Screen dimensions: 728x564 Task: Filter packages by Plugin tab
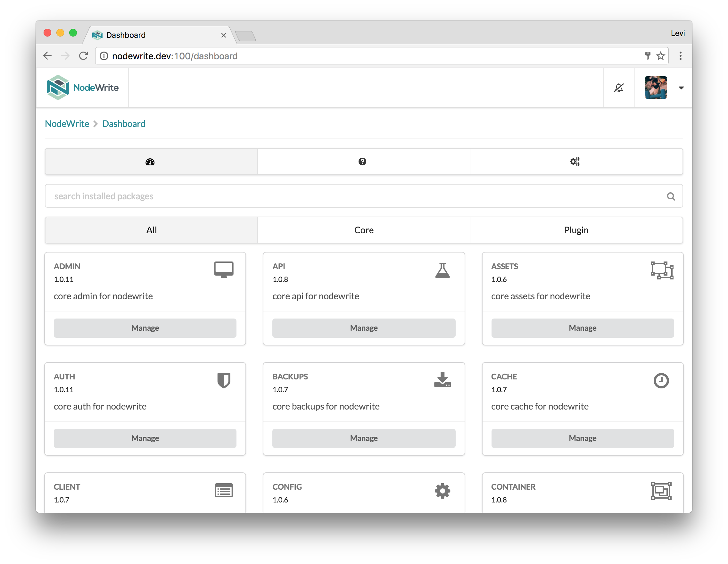576,230
